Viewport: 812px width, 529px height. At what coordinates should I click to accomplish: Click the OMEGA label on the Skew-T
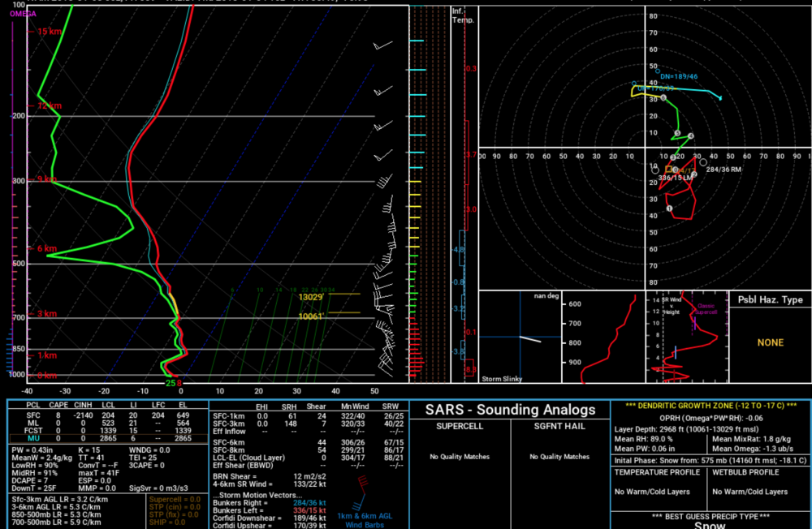click(24, 14)
